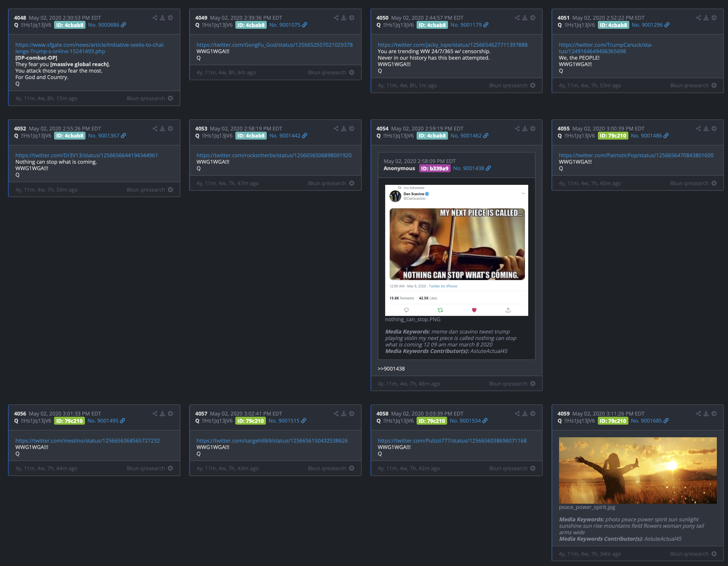Click post number 4054 in header
Screen dimensions: 728x566
click(x=382, y=128)
